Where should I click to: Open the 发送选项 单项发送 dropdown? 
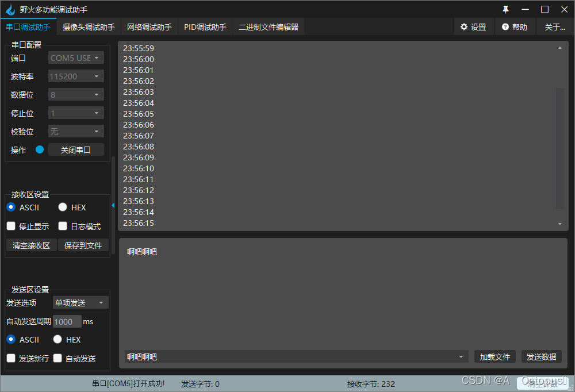(x=80, y=302)
